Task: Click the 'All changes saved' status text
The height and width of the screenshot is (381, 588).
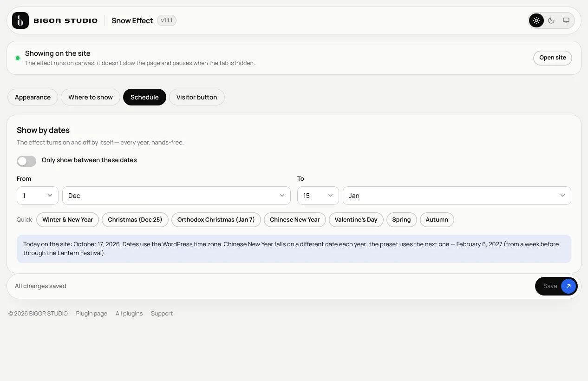Action: pyautogui.click(x=40, y=286)
